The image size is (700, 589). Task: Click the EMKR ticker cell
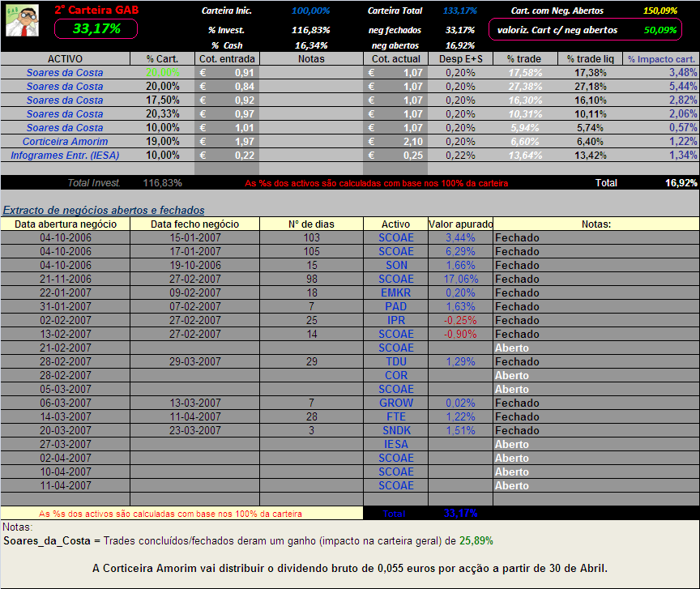tap(395, 293)
